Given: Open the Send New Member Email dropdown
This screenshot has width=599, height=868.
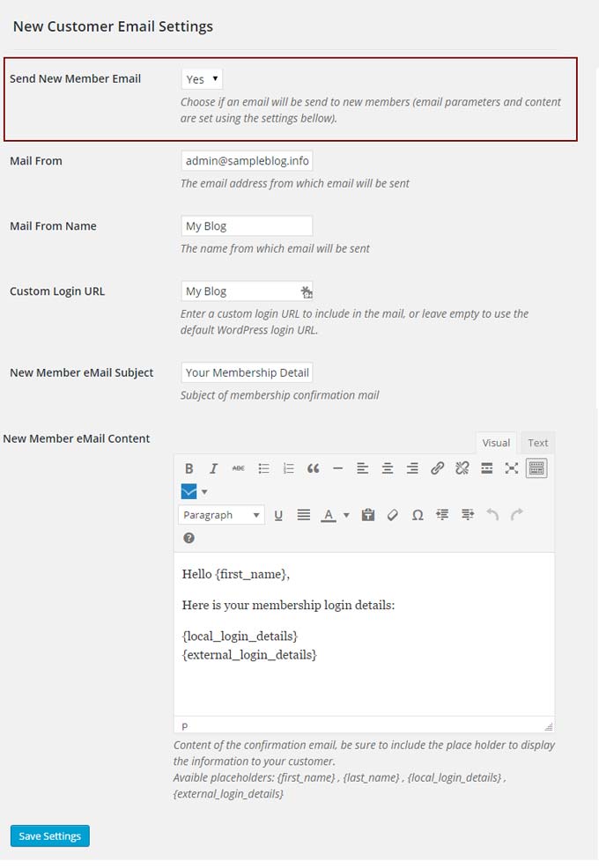Looking at the screenshot, I should pos(203,79).
